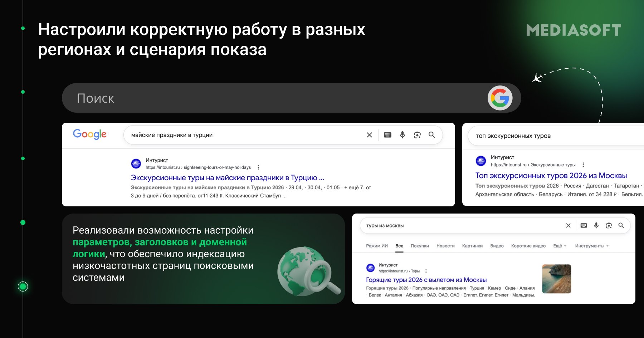Click the 'туры из москвы' search field
The image size is (644, 338).
[x=495, y=225]
